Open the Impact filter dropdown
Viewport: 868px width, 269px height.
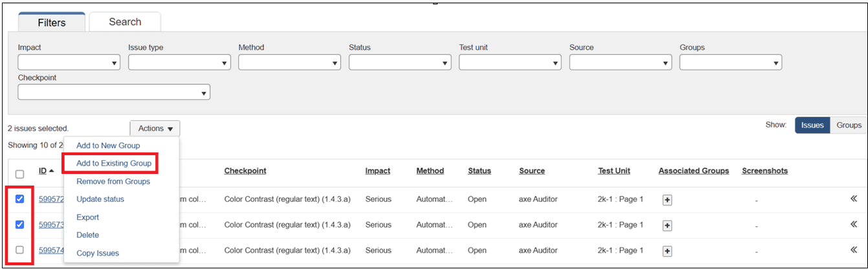(x=69, y=63)
